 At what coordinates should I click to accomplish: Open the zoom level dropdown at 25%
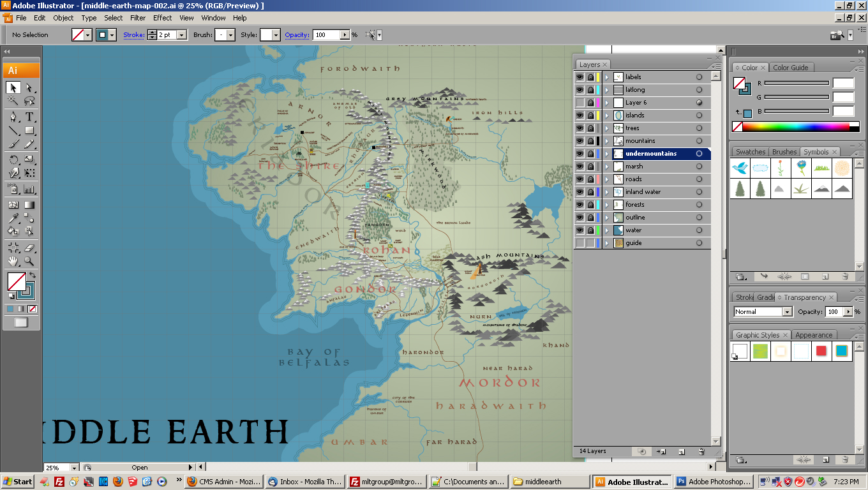point(75,468)
